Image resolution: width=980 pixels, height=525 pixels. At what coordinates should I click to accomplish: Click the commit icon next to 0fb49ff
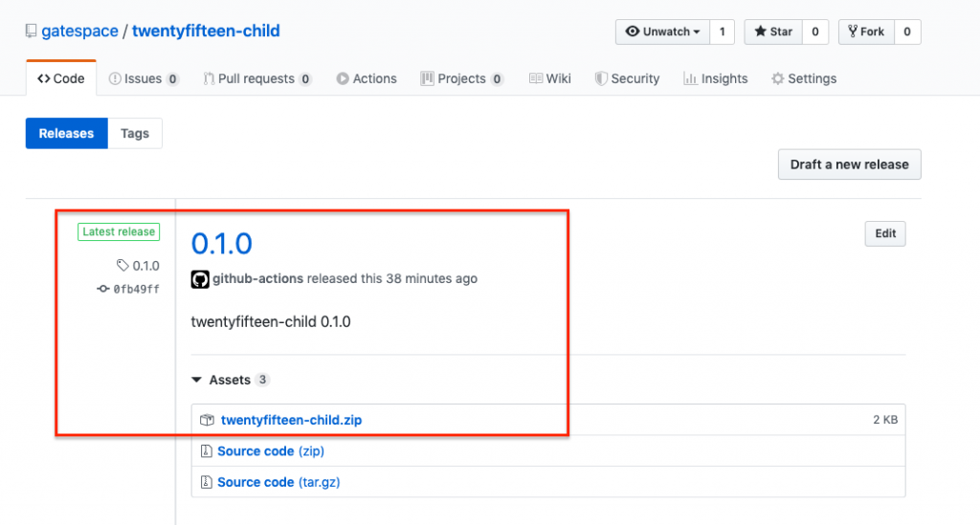coord(103,289)
